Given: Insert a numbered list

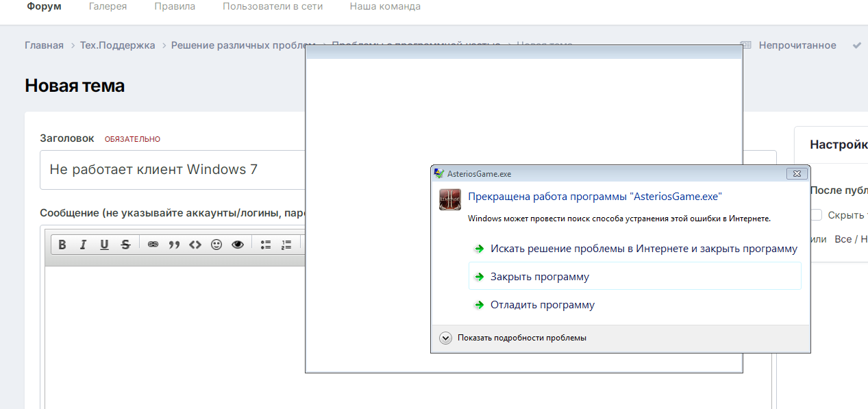Looking at the screenshot, I should (x=286, y=245).
